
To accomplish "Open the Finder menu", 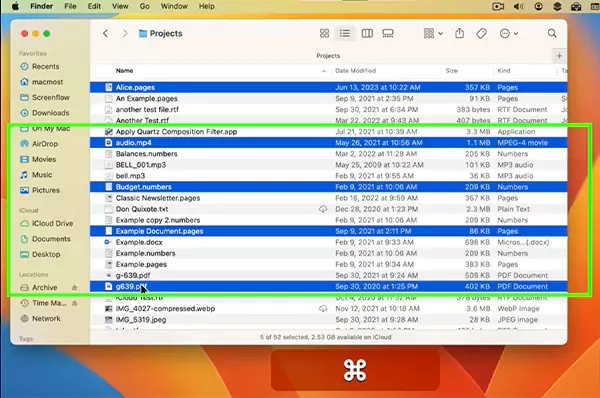I will point(41,7).
